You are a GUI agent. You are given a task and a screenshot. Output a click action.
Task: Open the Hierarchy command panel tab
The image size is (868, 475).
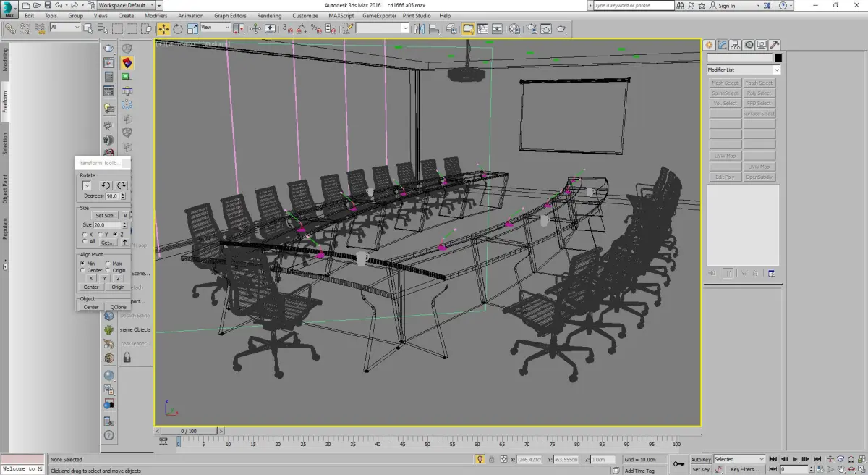tap(736, 45)
